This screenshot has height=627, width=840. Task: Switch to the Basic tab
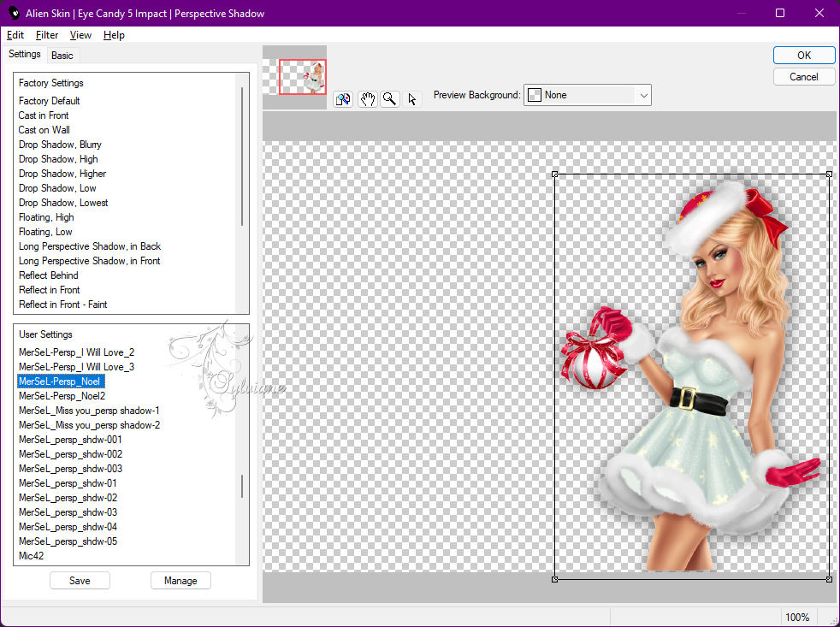click(x=62, y=56)
